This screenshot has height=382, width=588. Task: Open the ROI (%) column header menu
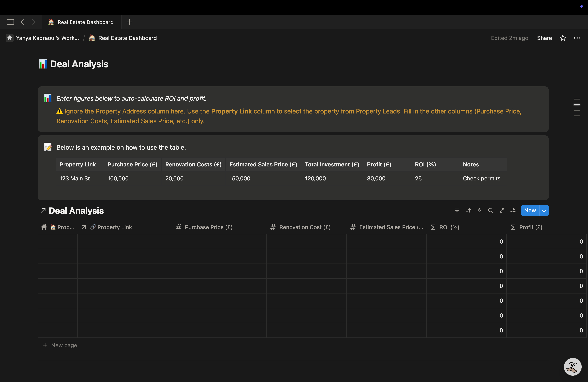coord(449,227)
